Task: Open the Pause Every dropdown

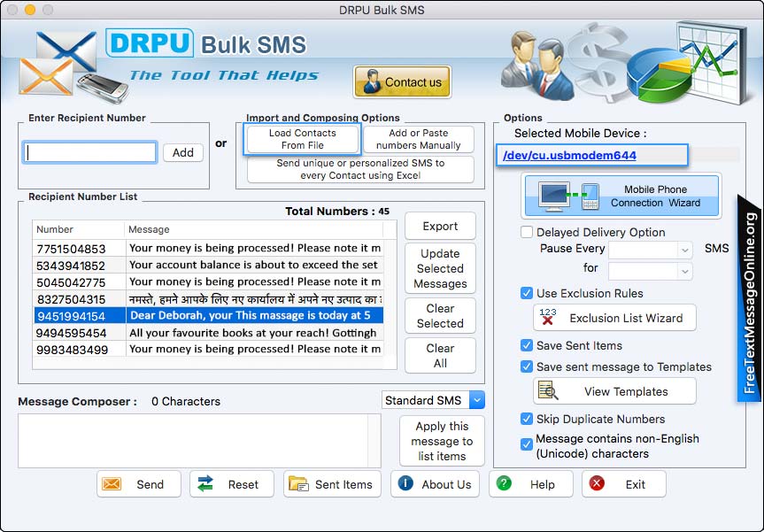Action: [650, 250]
